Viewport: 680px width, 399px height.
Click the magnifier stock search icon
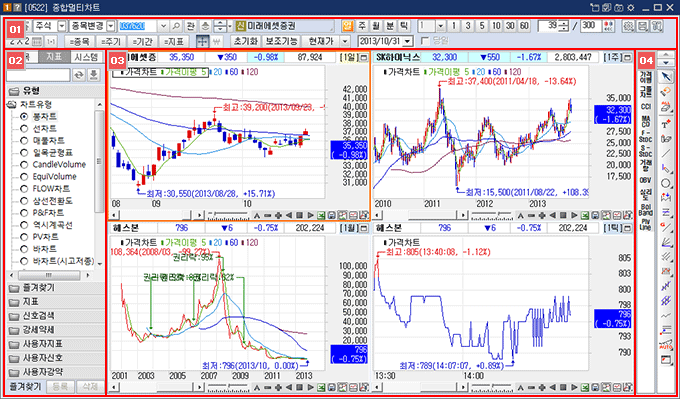pos(177,26)
